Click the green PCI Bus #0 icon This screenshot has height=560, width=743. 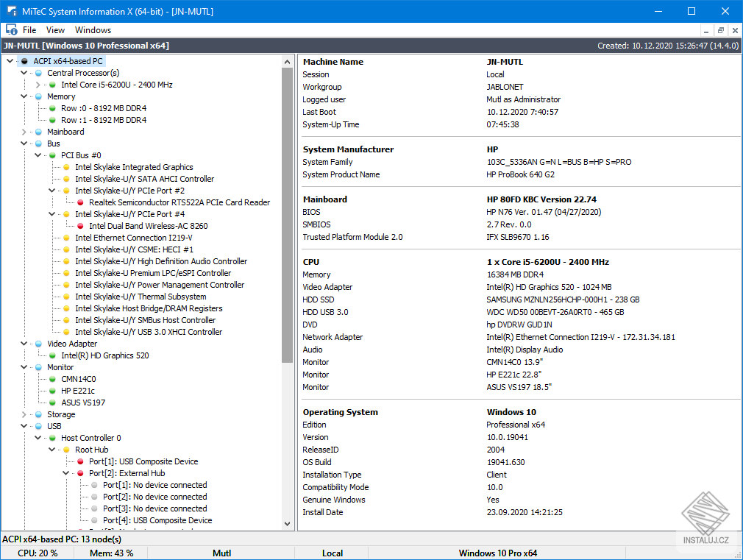tap(52, 155)
